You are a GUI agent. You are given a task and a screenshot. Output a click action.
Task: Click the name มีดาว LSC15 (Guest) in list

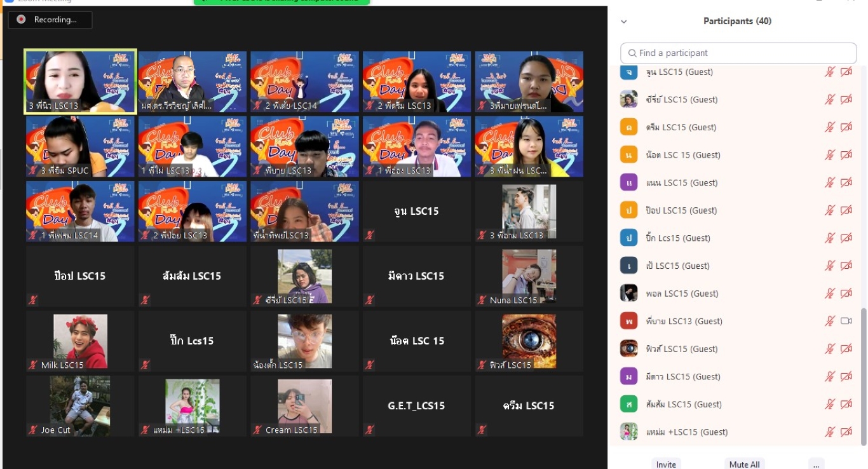click(682, 376)
